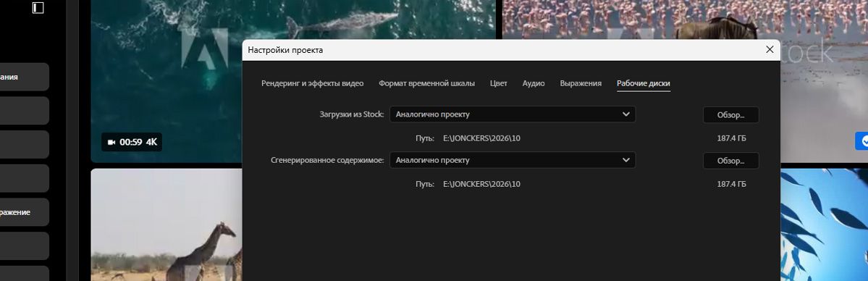Switch to the Аудио tab

click(534, 84)
